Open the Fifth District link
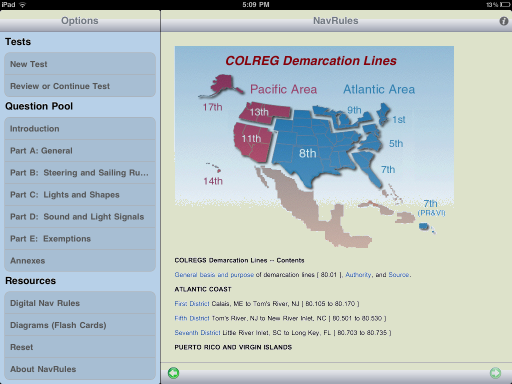The image size is (512, 384). tap(192, 318)
